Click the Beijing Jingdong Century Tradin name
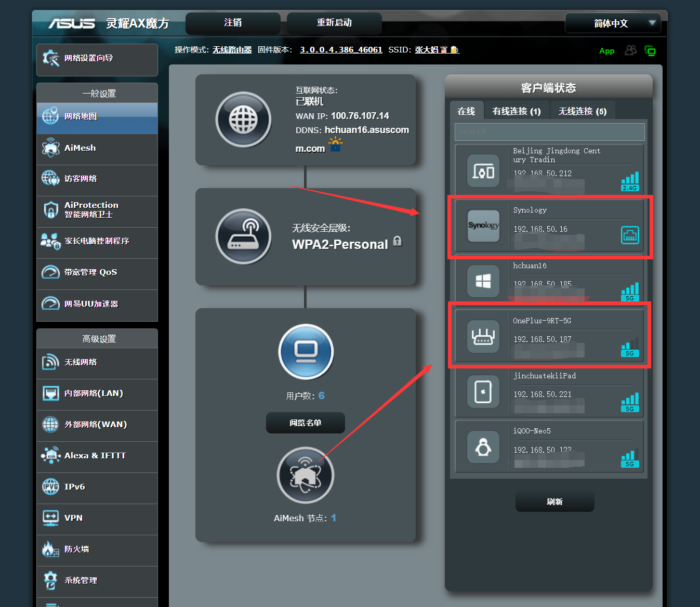 (x=557, y=155)
